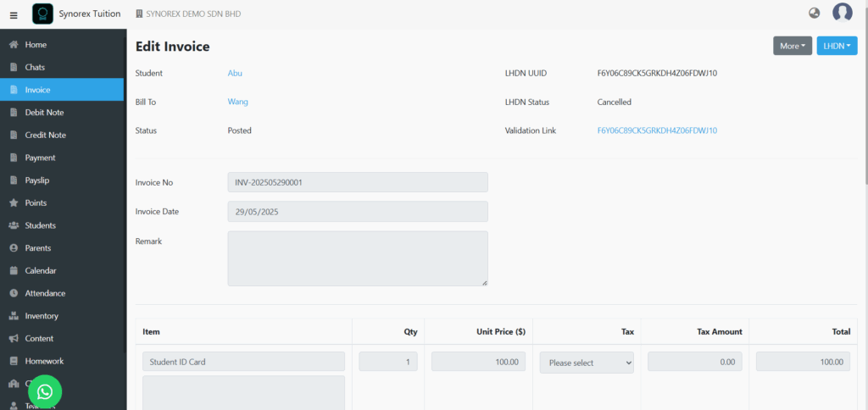Click the Attendance clock icon

(x=14, y=293)
